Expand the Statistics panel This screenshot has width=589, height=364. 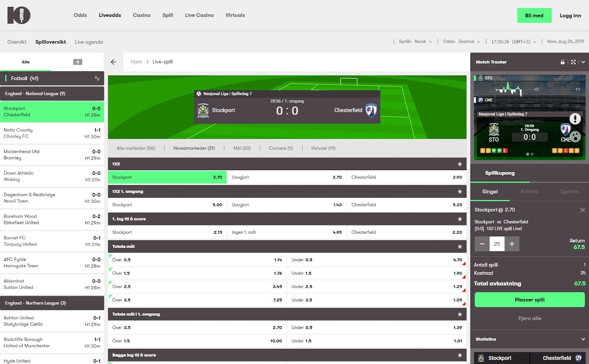pyautogui.click(x=583, y=339)
